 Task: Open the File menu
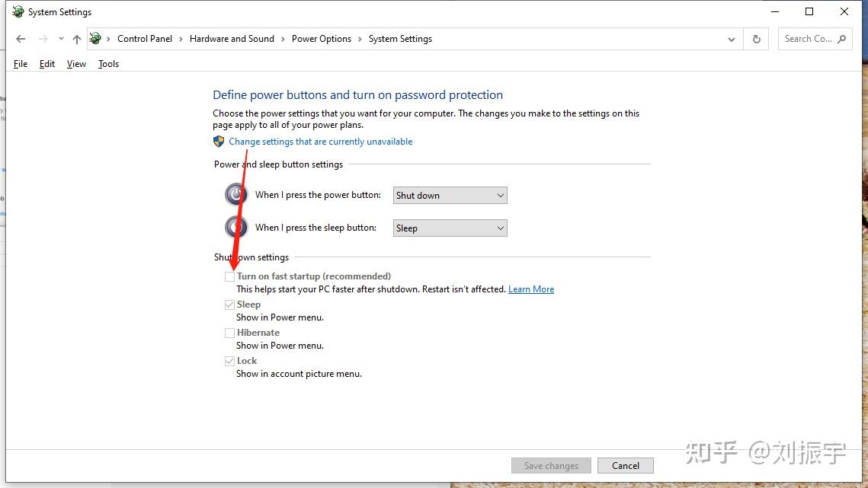21,64
